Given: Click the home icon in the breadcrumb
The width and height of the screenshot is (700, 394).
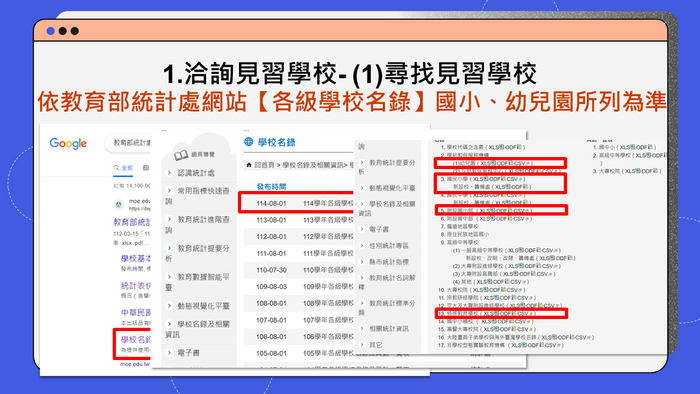Looking at the screenshot, I should (x=249, y=165).
